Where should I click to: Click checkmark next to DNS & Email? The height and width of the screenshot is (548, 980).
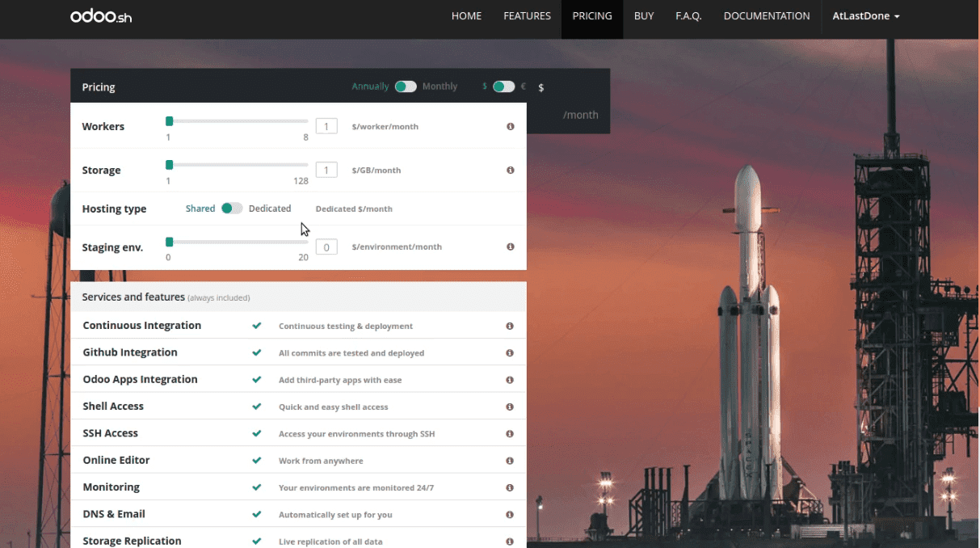point(257,514)
